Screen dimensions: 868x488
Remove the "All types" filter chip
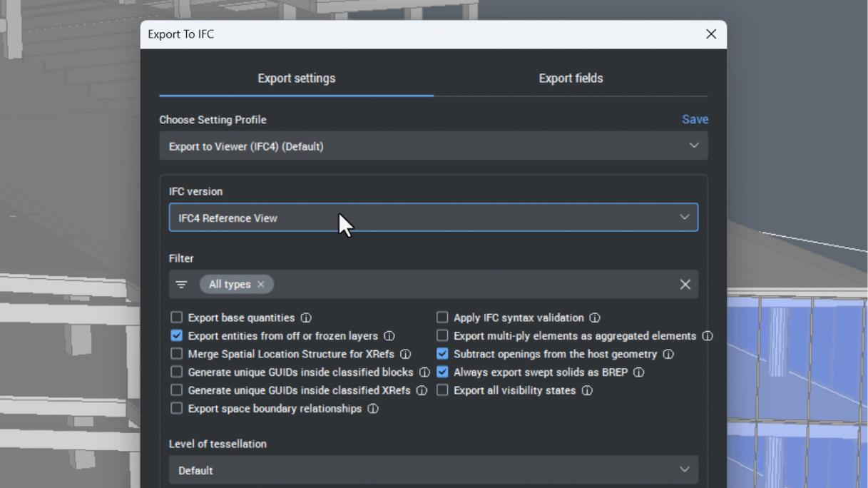click(261, 284)
